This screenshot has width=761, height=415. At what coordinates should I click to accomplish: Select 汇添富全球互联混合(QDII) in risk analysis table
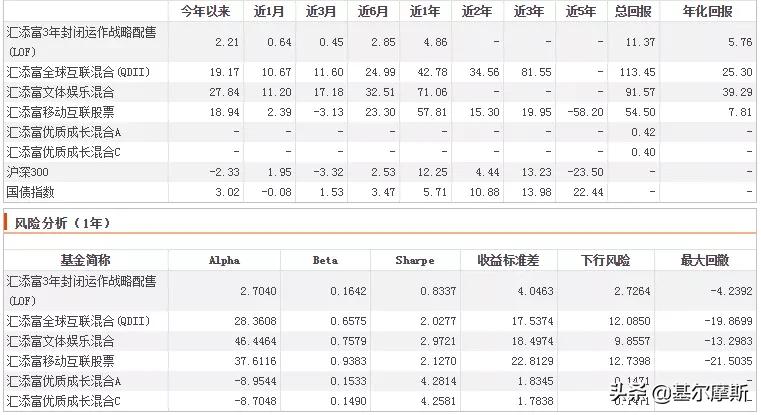coord(79,321)
